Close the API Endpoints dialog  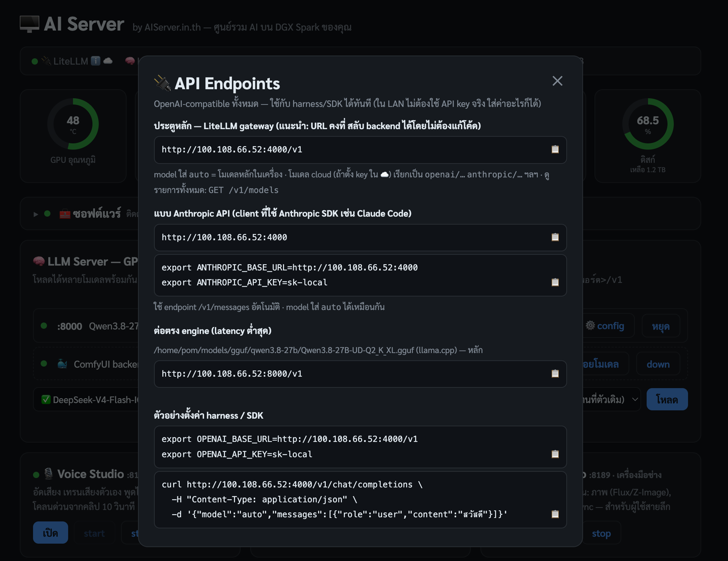[557, 81]
